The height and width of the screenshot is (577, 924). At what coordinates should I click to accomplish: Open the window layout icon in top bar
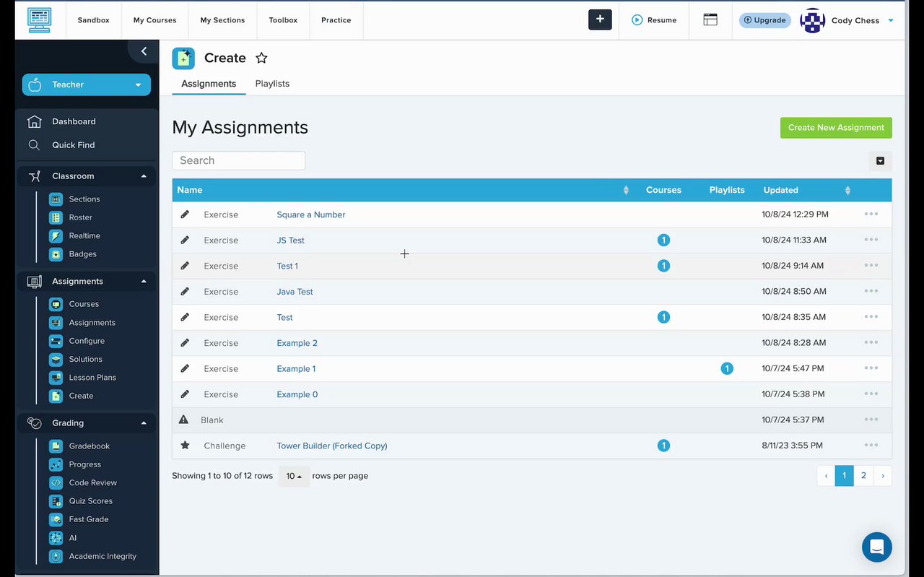[710, 20]
